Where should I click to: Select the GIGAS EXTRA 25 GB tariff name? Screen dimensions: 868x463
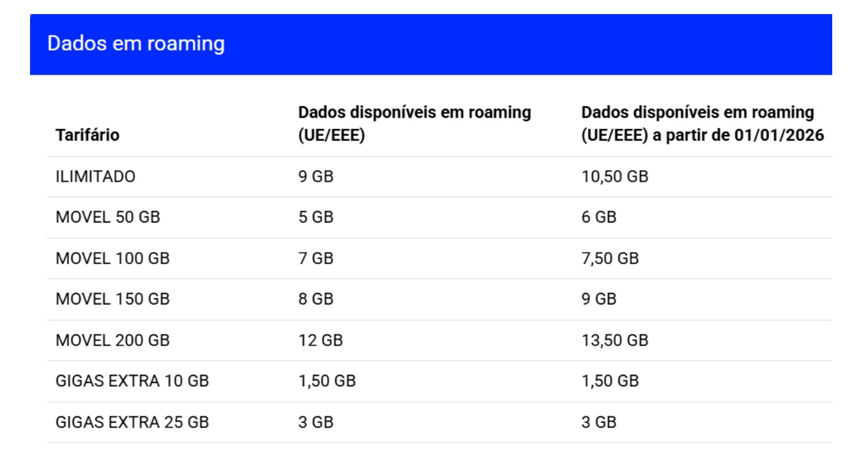(132, 422)
